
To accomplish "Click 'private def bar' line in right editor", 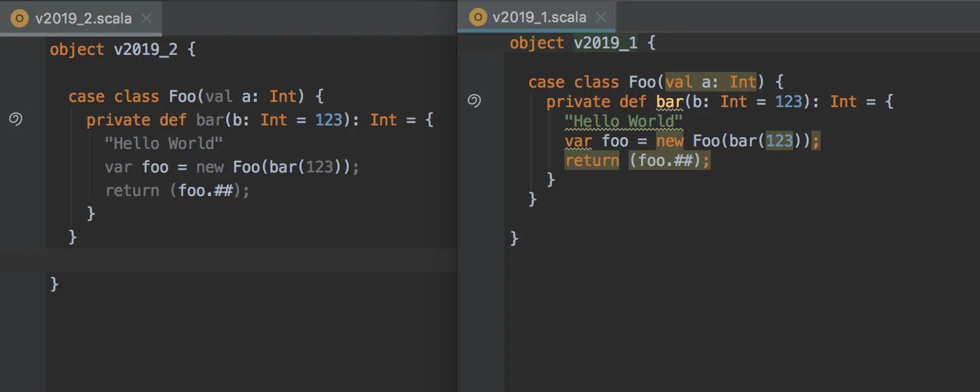I will click(720, 102).
